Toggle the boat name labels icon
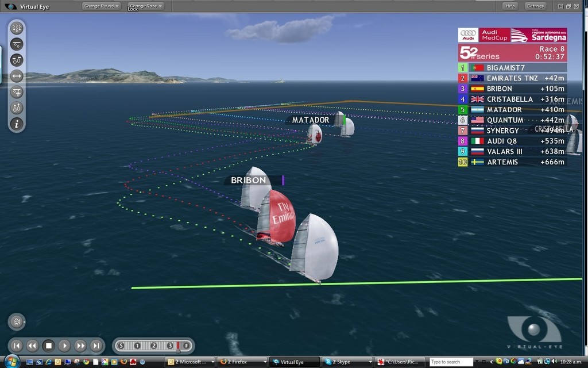Screen dimensions: 588x368 [17, 60]
